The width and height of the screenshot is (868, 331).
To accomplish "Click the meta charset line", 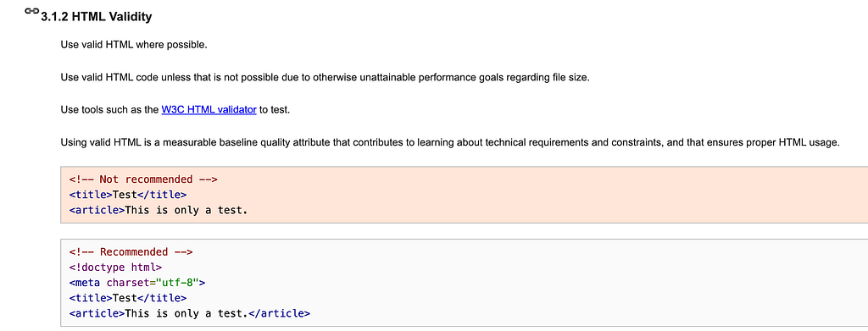I will 137,283.
